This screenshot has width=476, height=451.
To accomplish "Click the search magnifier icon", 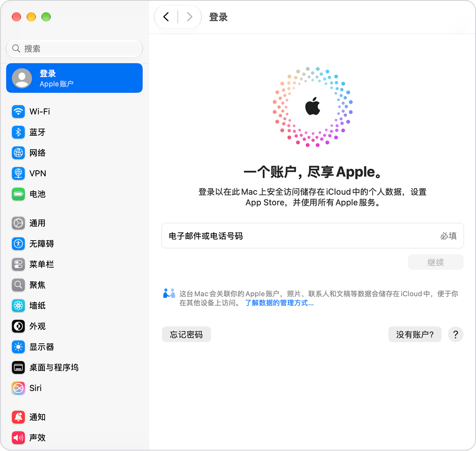I will 16,48.
